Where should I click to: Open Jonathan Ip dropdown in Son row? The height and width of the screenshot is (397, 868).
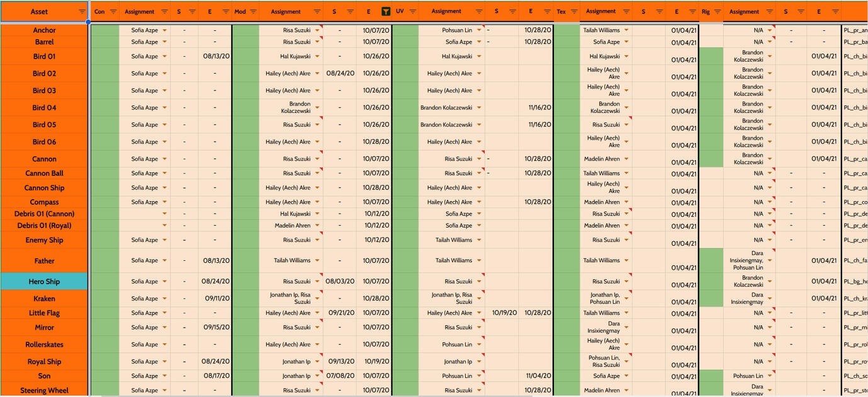317,376
